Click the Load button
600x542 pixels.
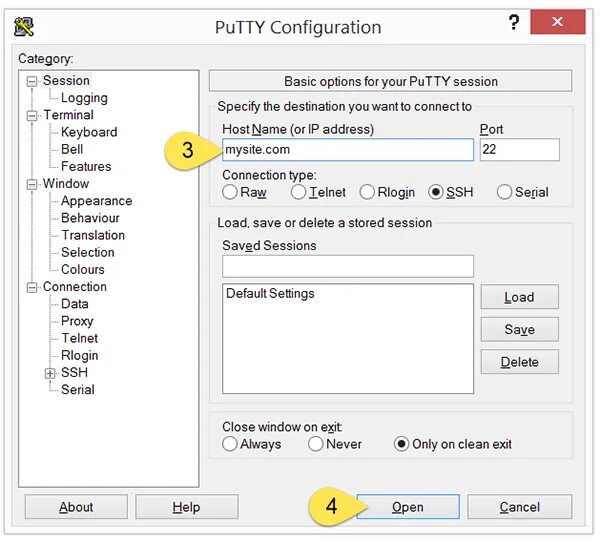coord(519,297)
